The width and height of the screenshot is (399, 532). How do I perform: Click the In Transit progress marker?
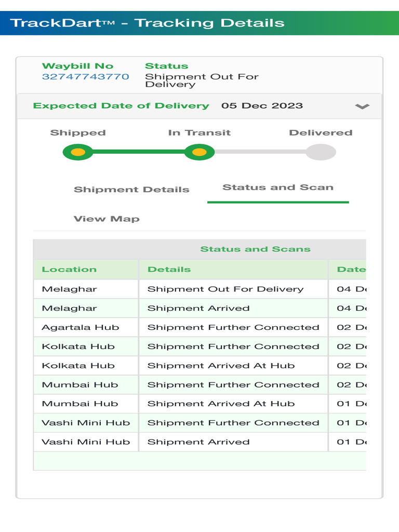coord(199,152)
